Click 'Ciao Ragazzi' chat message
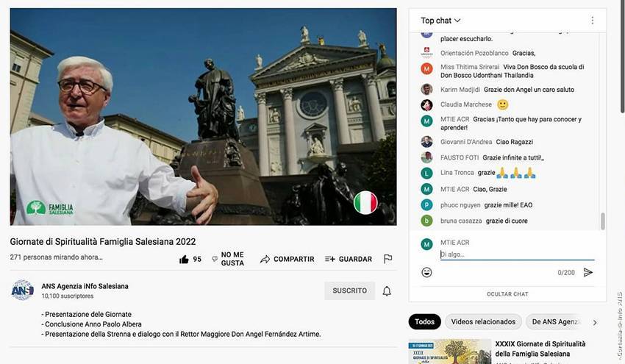This screenshot has height=364, width=625. click(x=514, y=142)
